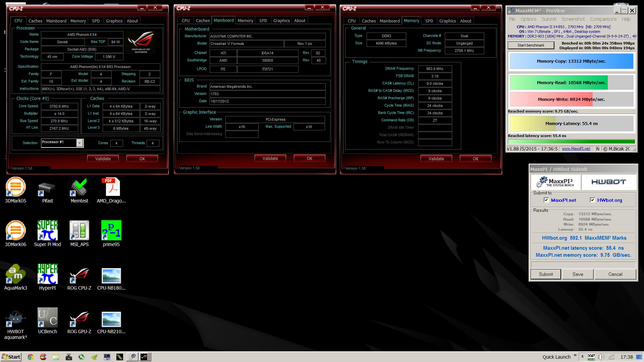Screen dimensions: 644x362
Task: Show hidden tray icons arrow
Action: click(x=582, y=357)
